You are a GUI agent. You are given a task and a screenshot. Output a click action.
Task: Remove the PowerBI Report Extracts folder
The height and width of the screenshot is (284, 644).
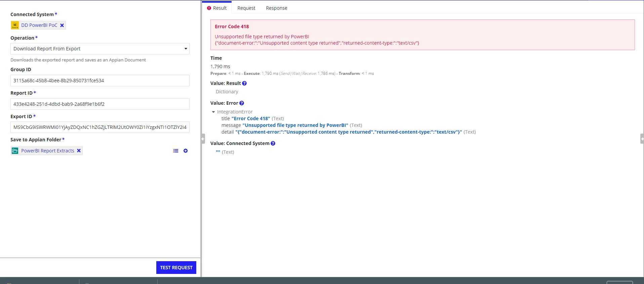coord(79,151)
